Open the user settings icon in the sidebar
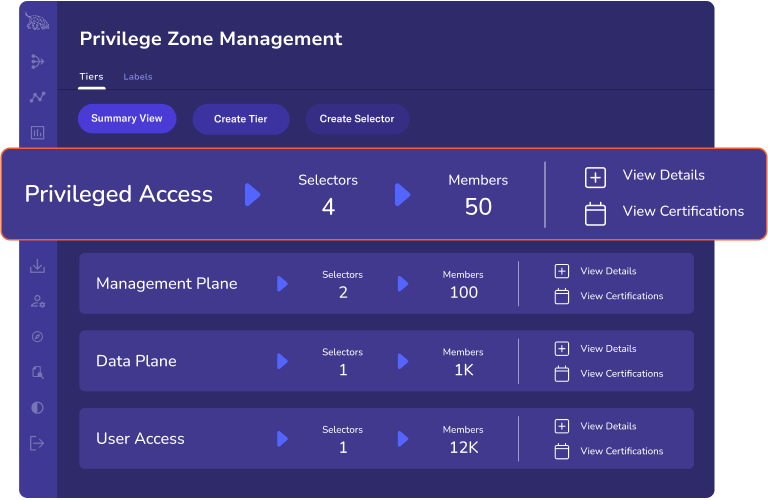This screenshot has height=500, width=768. tap(38, 301)
